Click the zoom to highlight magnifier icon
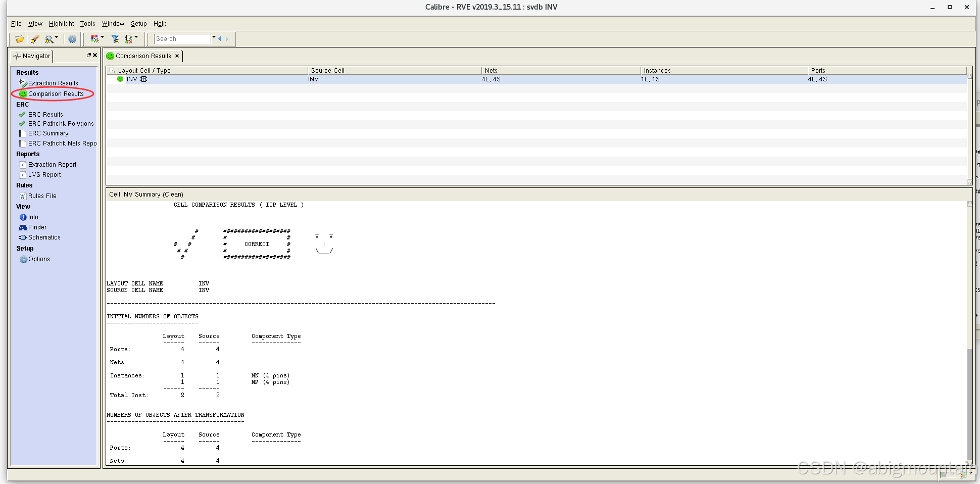980x484 pixels. pyautogui.click(x=48, y=39)
